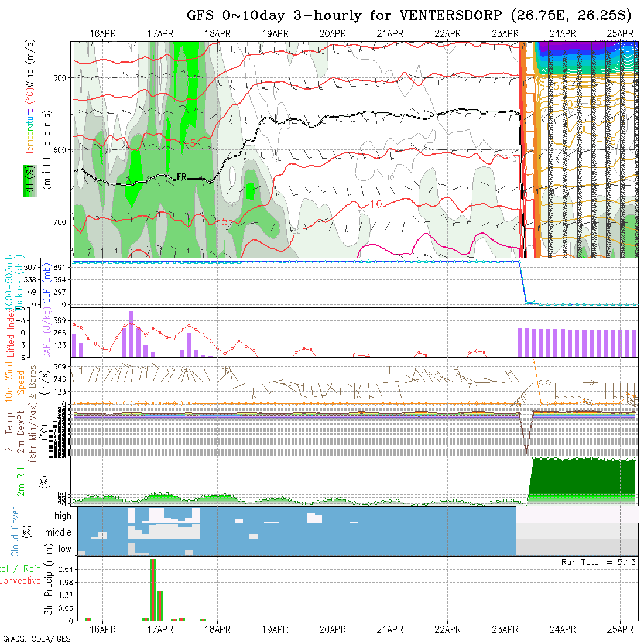644x644 pixels.
Task: Click the 399 CAPE axis value
Action: 60,320
